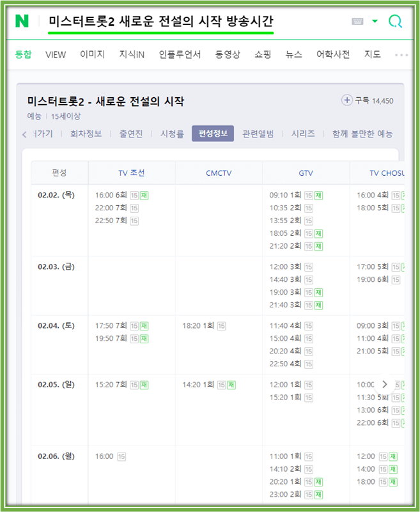This screenshot has width=420, height=512.
Task: Click the 재 badge on GTV 09:10 1회 entry
Action: pyautogui.click(x=317, y=194)
